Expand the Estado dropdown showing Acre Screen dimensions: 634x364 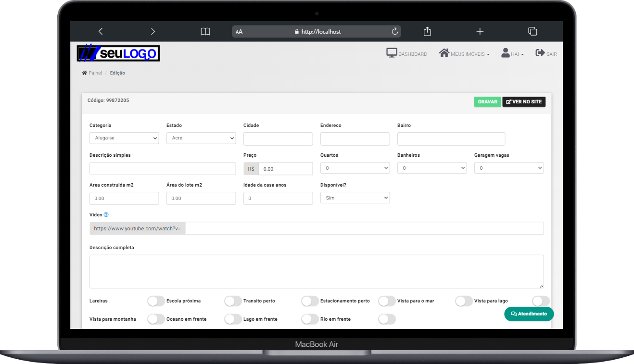201,138
